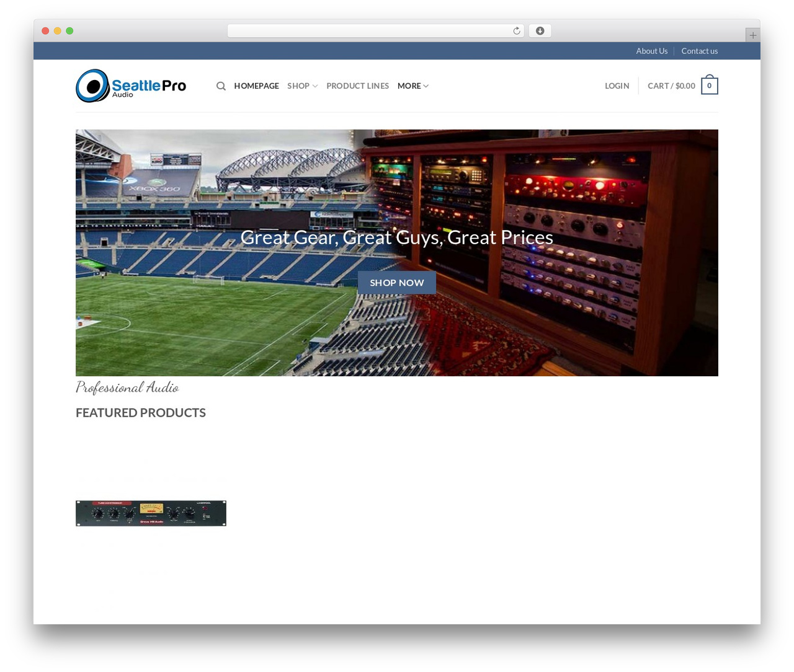794x672 pixels.
Task: Click the browser reload icon
Action: (x=516, y=31)
